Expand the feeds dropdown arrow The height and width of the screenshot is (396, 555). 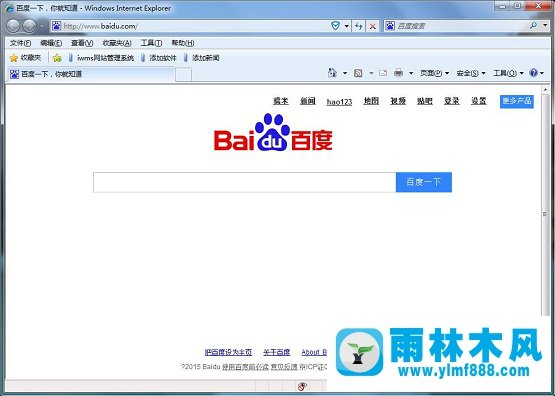click(371, 73)
